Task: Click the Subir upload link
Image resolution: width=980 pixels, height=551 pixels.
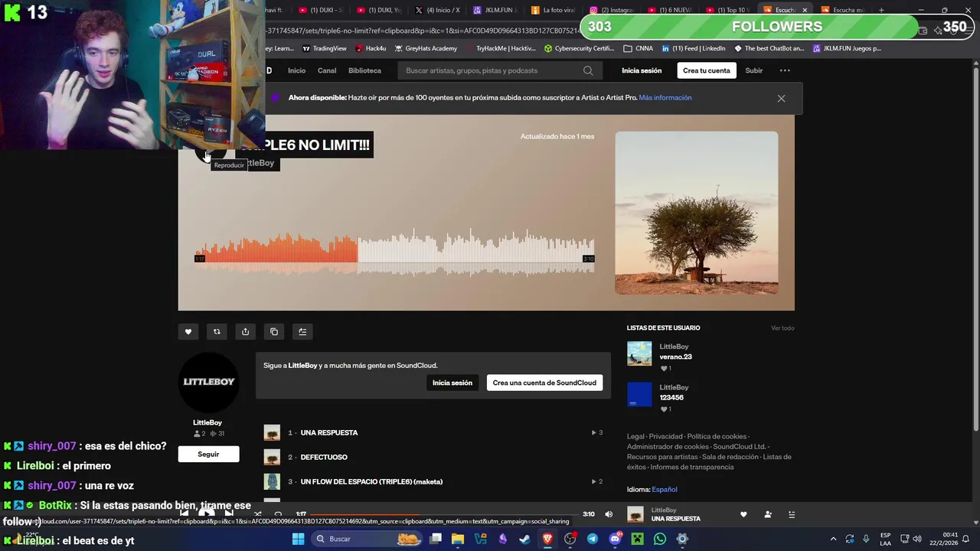Action: pos(754,70)
